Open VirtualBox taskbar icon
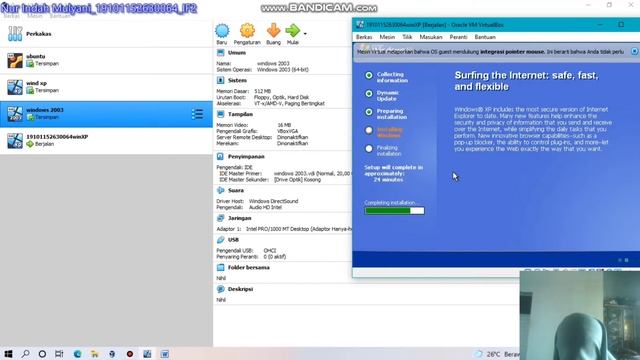Screen dimensions: 640x360 click(x=147, y=354)
